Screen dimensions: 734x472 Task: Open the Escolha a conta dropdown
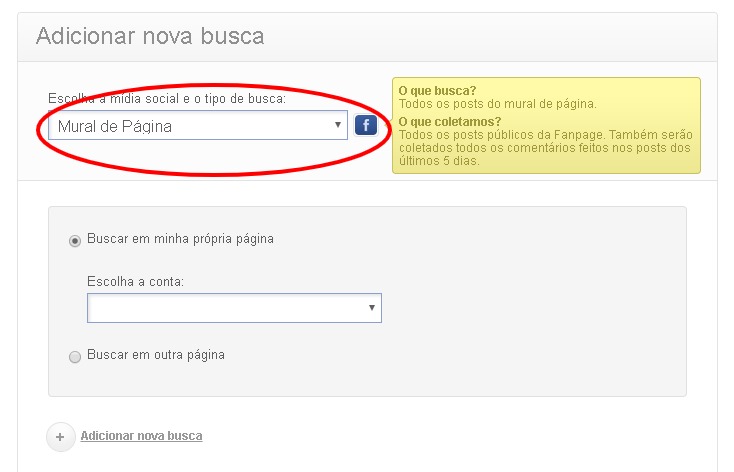tap(234, 308)
